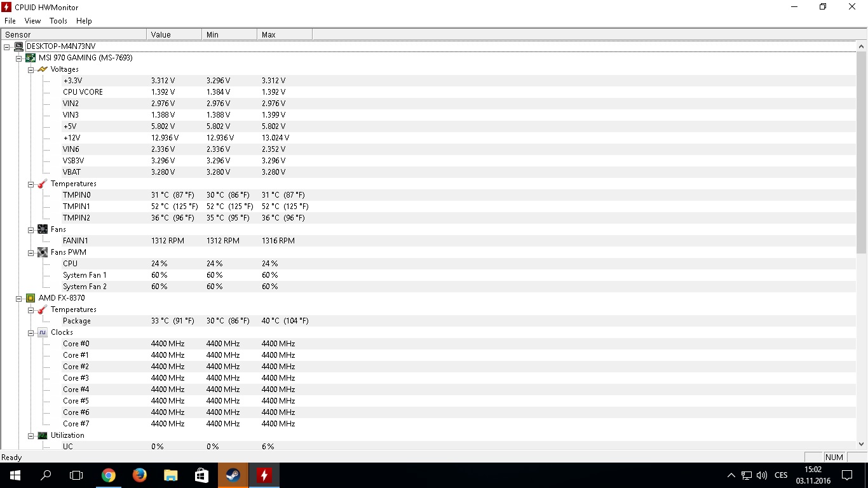Show hidden system tray icons
Screen dimensions: 868x488
(x=731, y=475)
